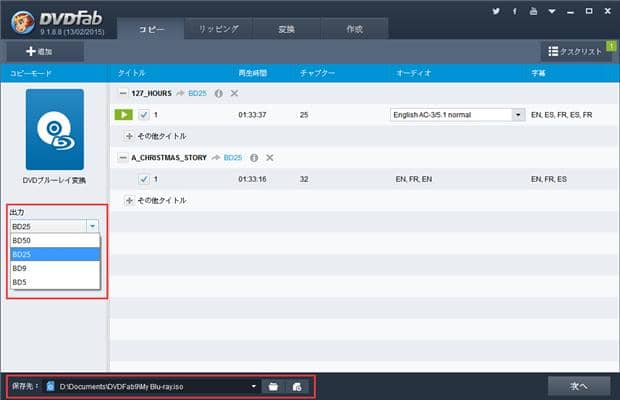
Task: Switch to the リッピング tab
Action: click(218, 29)
